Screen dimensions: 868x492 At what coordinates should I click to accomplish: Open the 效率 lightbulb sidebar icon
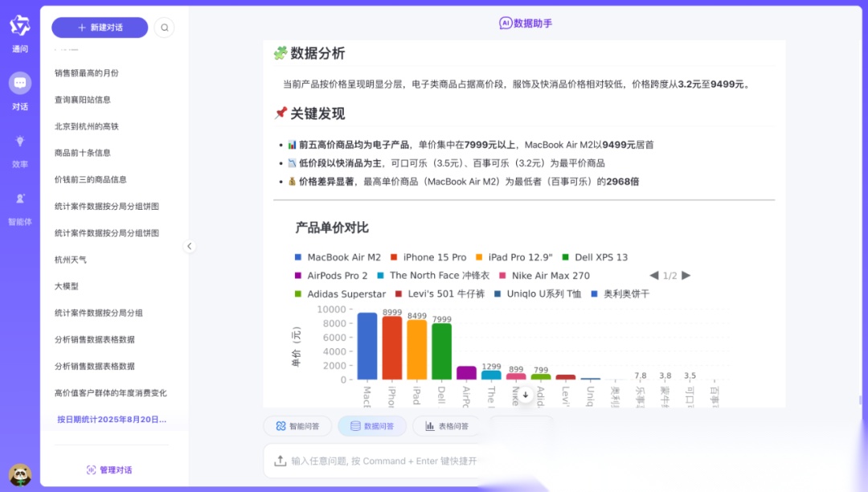tap(20, 141)
